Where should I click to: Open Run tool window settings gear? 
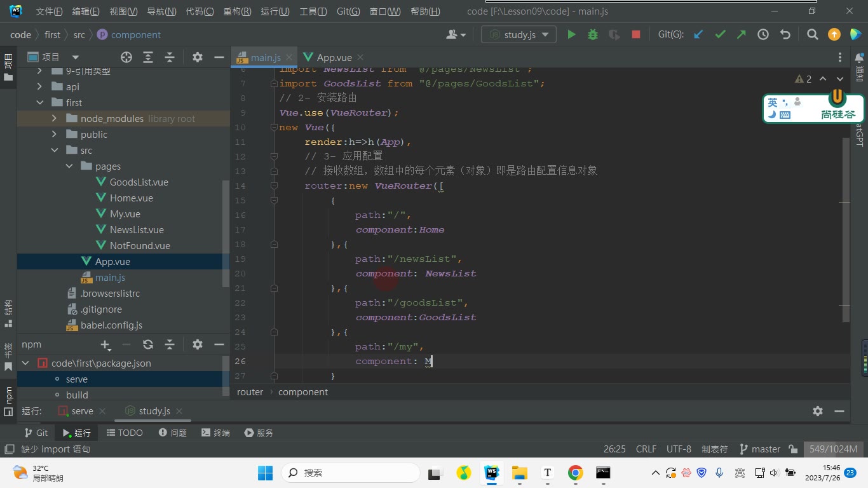pyautogui.click(x=818, y=411)
